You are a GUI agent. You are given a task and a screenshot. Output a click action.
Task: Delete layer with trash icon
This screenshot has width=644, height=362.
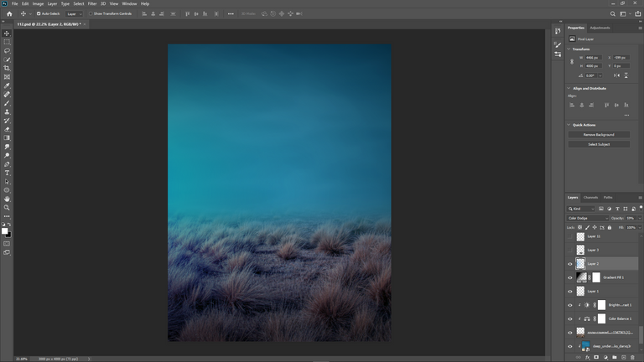pyautogui.click(x=632, y=358)
